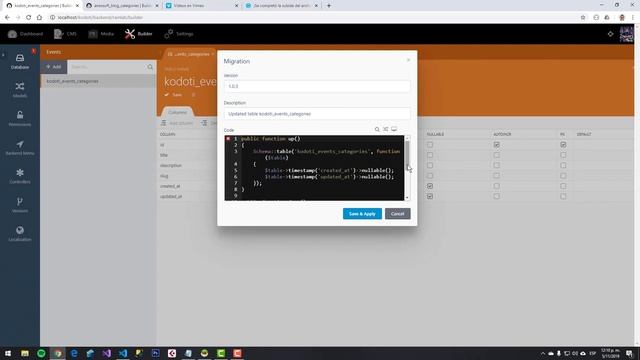Click Save & Apply in Migration dialog
This screenshot has height=360, width=640.
coord(362,213)
